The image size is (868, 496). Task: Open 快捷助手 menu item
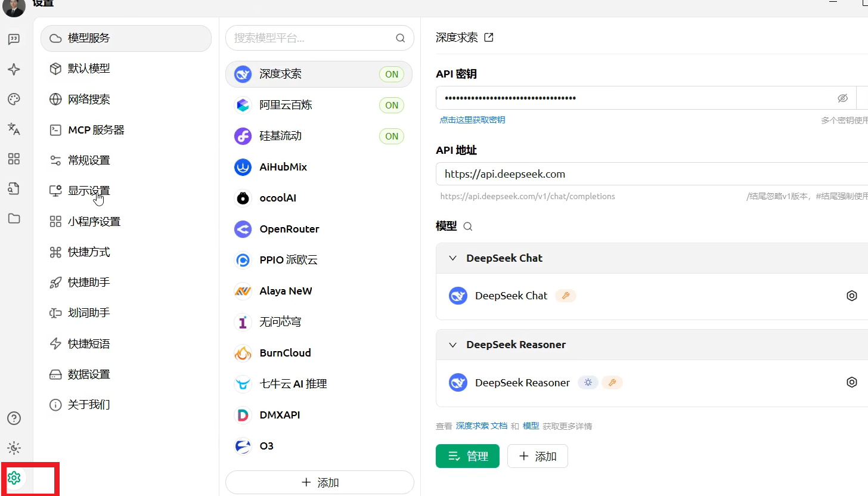click(126, 283)
